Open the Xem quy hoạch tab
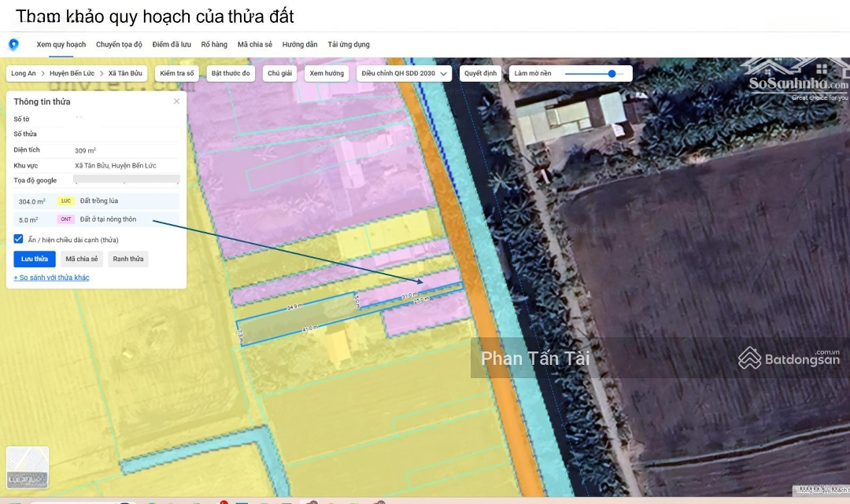 (61, 45)
